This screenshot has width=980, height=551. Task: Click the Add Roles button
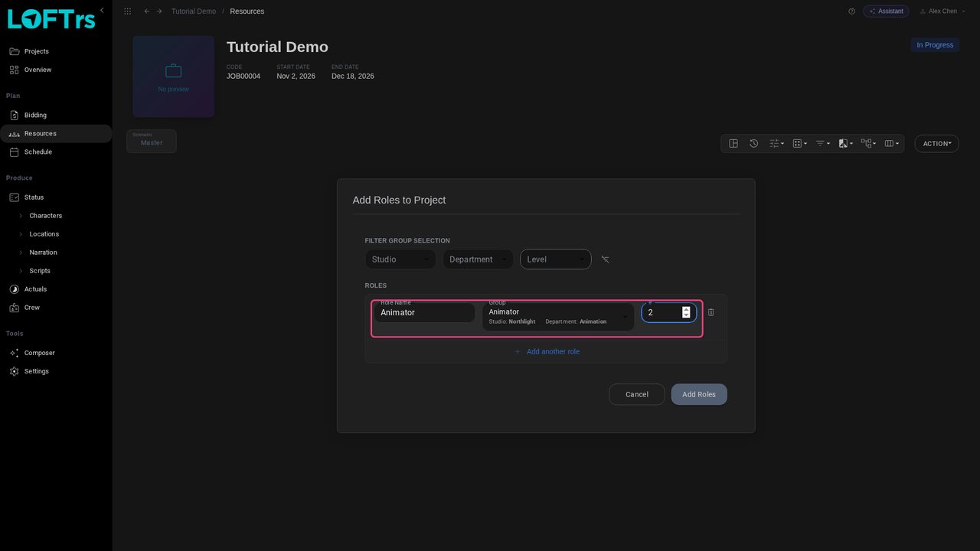(699, 395)
